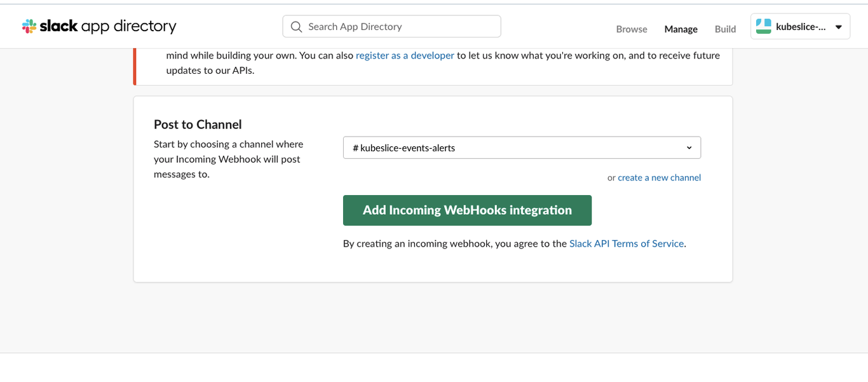Click the "app directory" header text

click(x=129, y=27)
